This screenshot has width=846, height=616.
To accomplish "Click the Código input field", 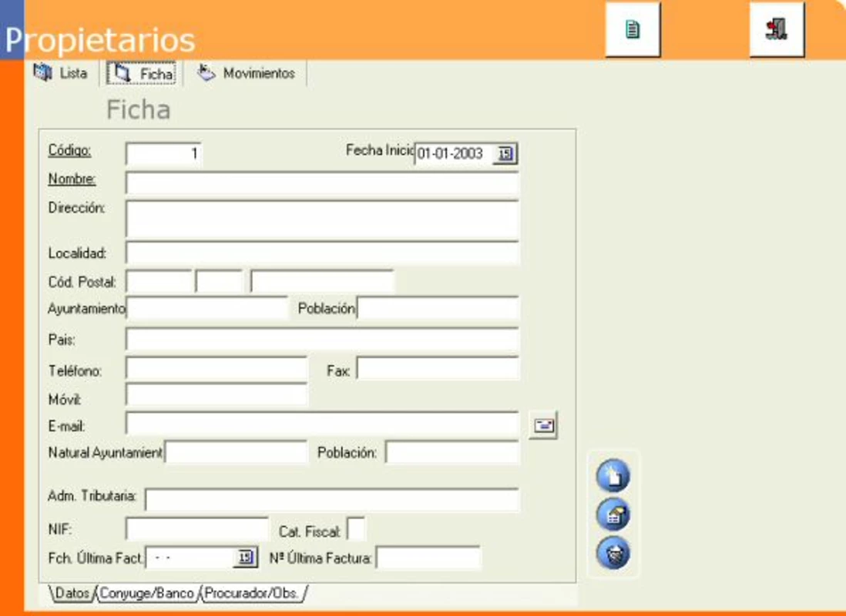I will tap(164, 154).
